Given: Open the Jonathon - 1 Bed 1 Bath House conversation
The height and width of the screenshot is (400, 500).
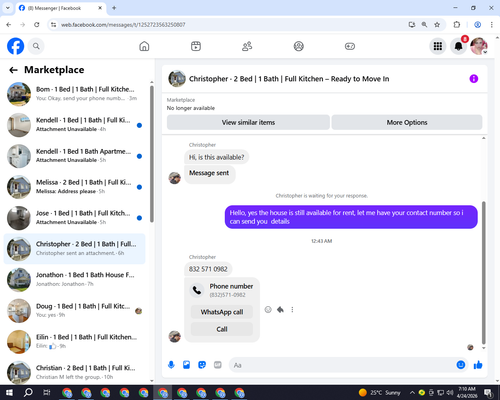Looking at the screenshot, I should [x=75, y=279].
